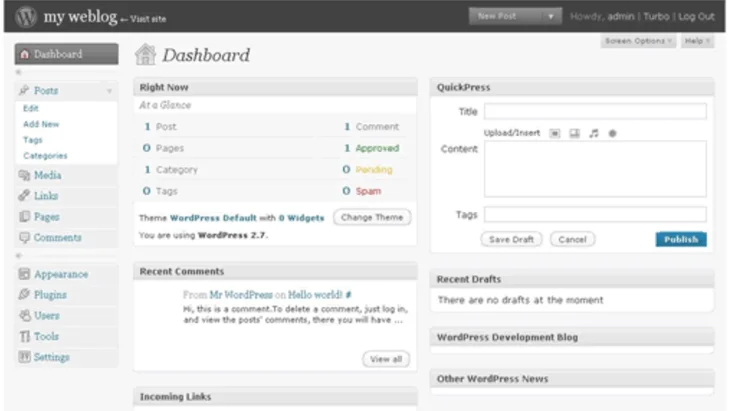Screen dimensions: 730x411
Task: Click the Comments bubble icon
Action: click(24, 237)
